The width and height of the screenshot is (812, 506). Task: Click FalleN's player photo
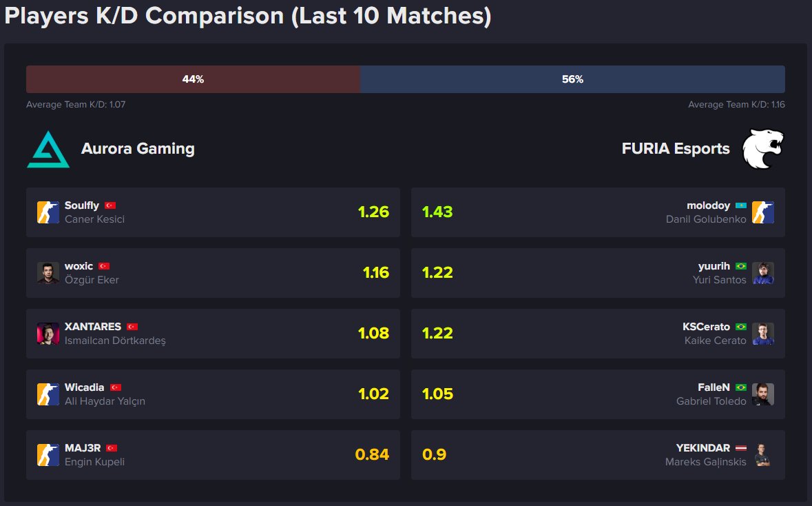(x=763, y=394)
